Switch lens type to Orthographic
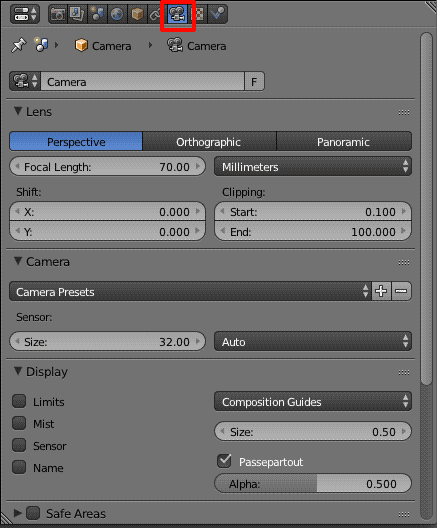Image resolution: width=437 pixels, height=528 pixels. [x=209, y=141]
